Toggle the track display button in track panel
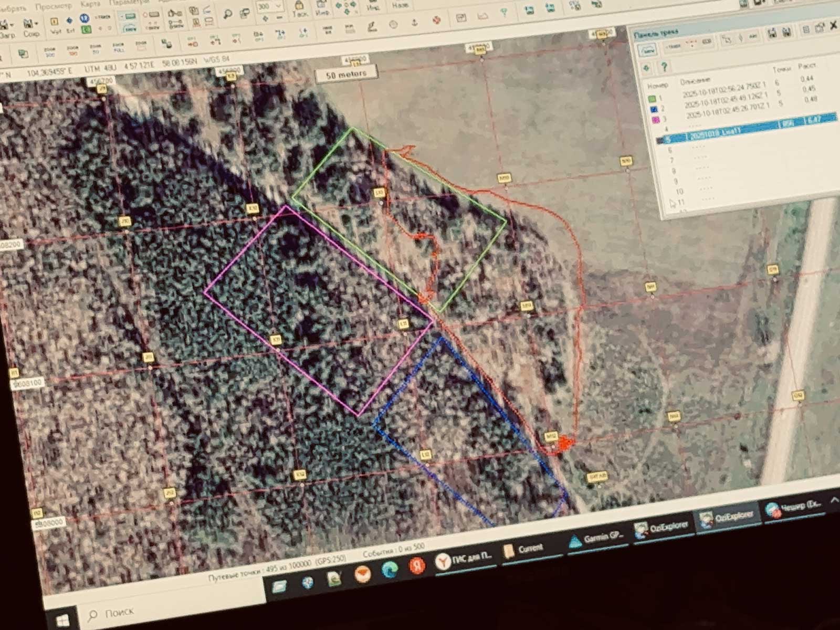840x630 pixels. [x=647, y=49]
